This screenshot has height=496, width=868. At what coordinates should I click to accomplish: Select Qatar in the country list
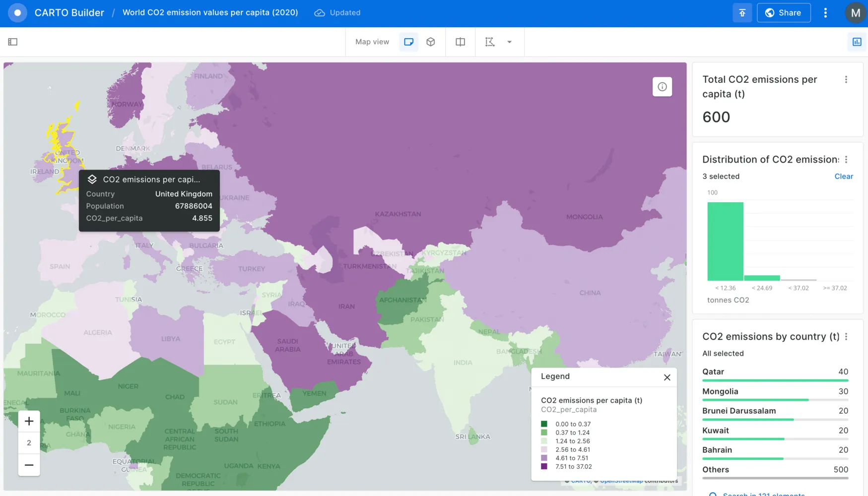(713, 372)
